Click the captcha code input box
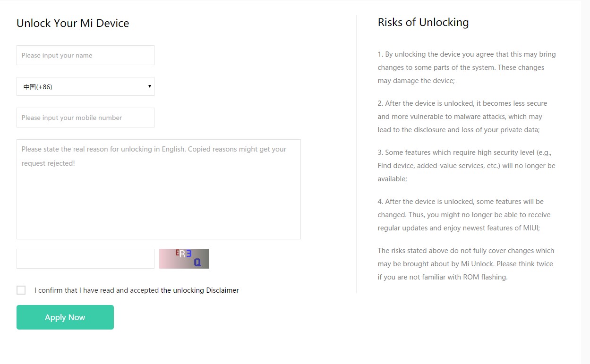590x364 pixels. pyautogui.click(x=85, y=259)
